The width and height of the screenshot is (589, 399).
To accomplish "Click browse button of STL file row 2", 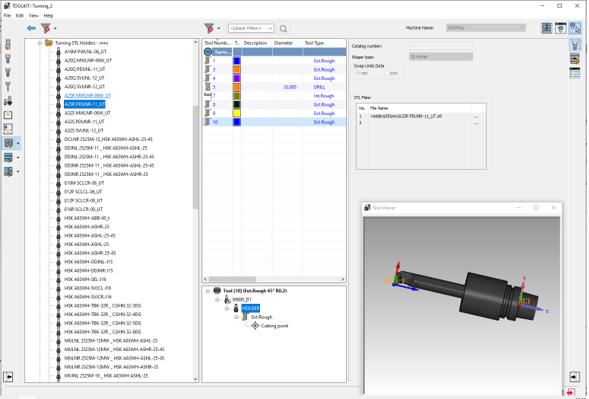I will point(476,123).
